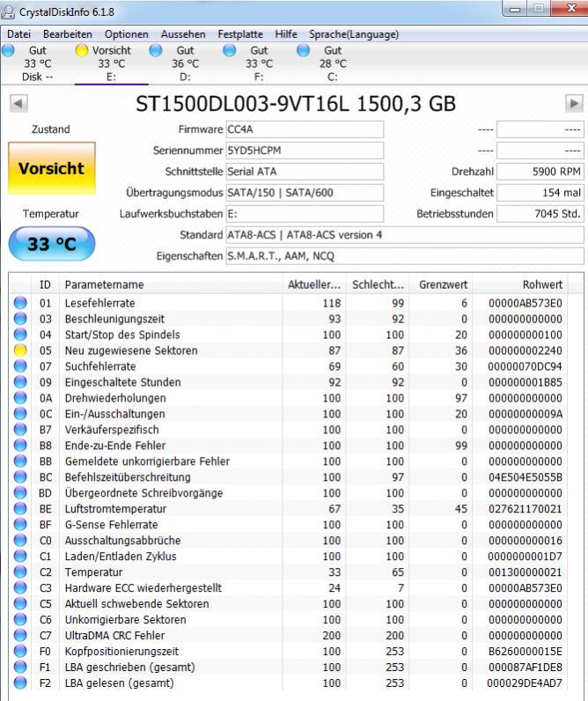The width and height of the screenshot is (588, 701).
Task: Click the Standard field ATA8-ACS version 4
Action: [x=405, y=235]
